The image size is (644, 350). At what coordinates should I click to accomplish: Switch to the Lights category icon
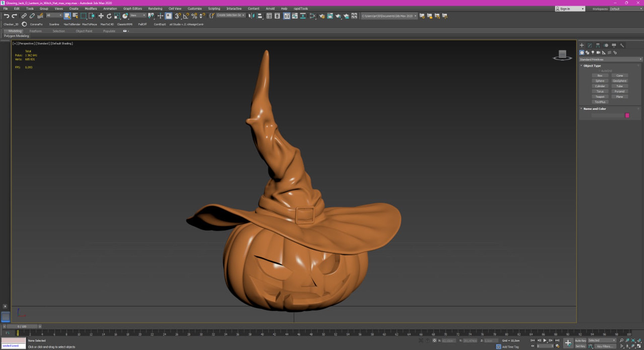(x=593, y=53)
